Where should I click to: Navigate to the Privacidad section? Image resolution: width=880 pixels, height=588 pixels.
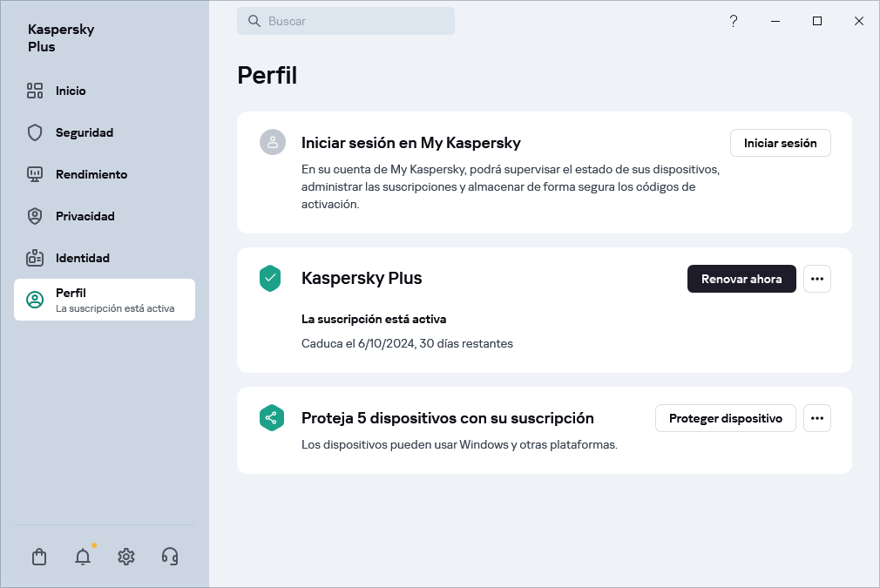click(x=85, y=216)
